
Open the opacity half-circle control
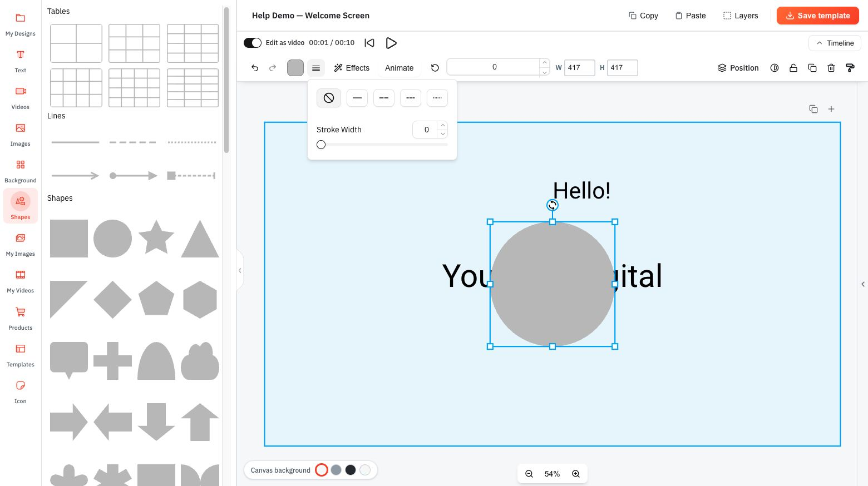click(x=775, y=68)
